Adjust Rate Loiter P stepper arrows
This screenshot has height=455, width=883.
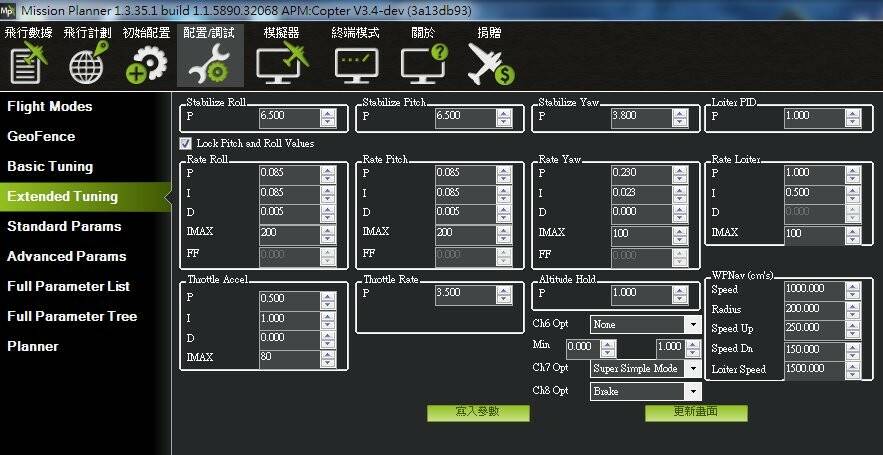(x=853, y=174)
